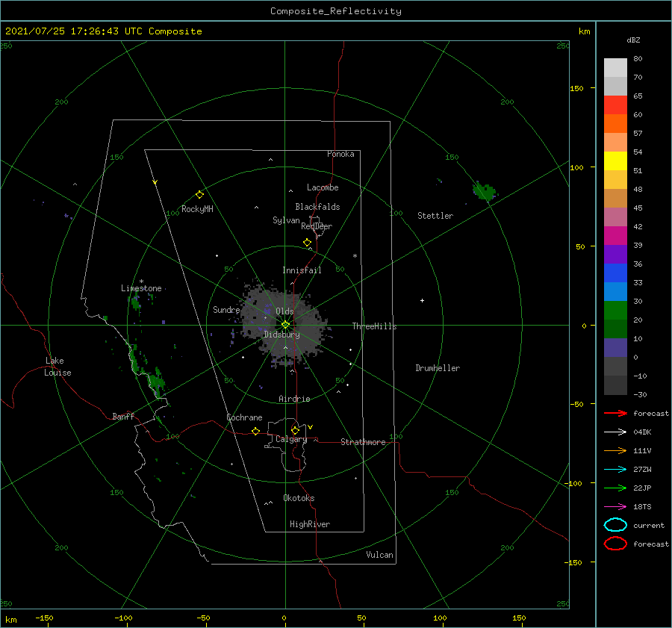Screen dimensions: 672x628
Task: Select the blue 33-36 dBZ swatch
Action: (x=615, y=273)
